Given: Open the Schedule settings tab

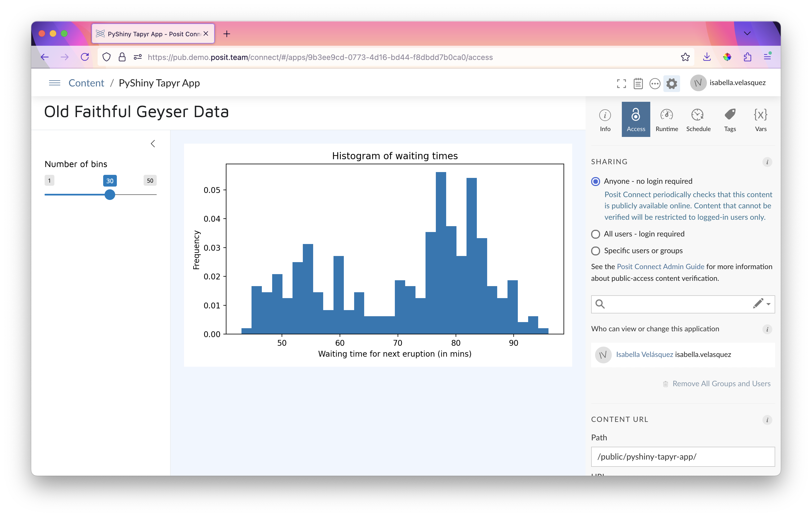Looking at the screenshot, I should pos(698,119).
